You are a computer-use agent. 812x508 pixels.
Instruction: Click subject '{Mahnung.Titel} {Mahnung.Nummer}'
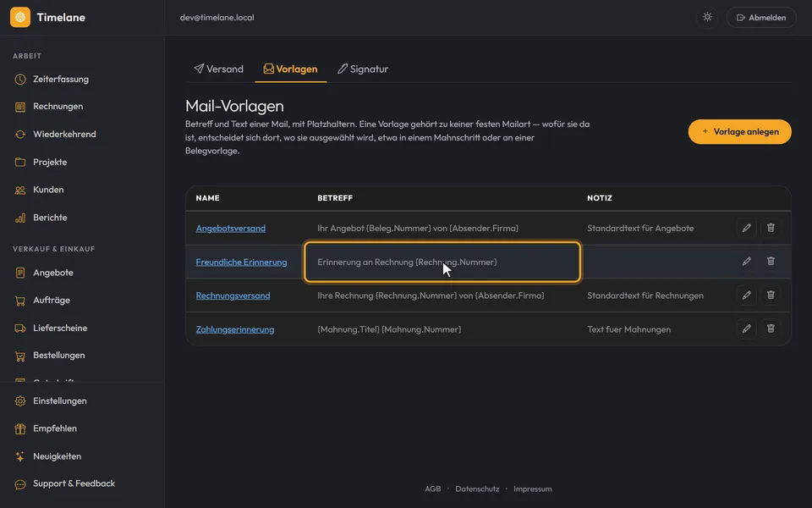point(389,329)
